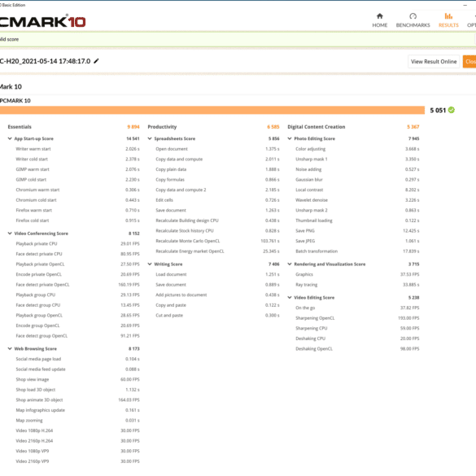The width and height of the screenshot is (476, 476).
Task: Select Open document row
Action: point(217,149)
